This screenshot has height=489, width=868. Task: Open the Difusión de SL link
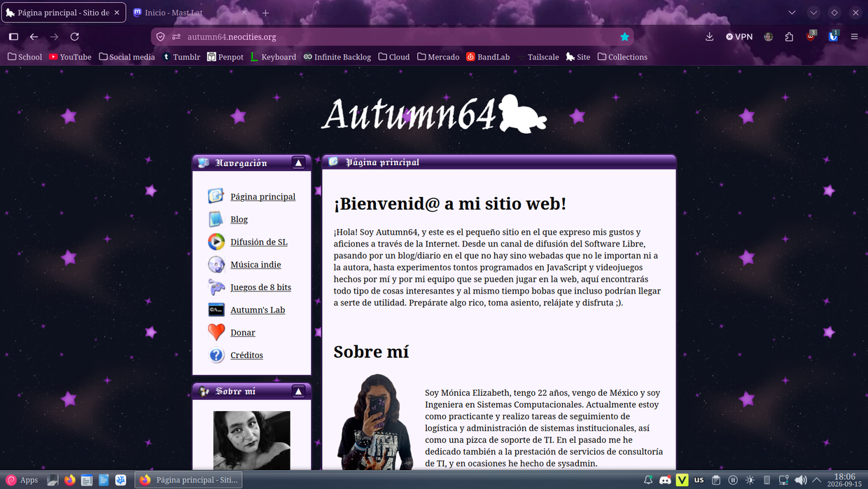pyautogui.click(x=259, y=242)
